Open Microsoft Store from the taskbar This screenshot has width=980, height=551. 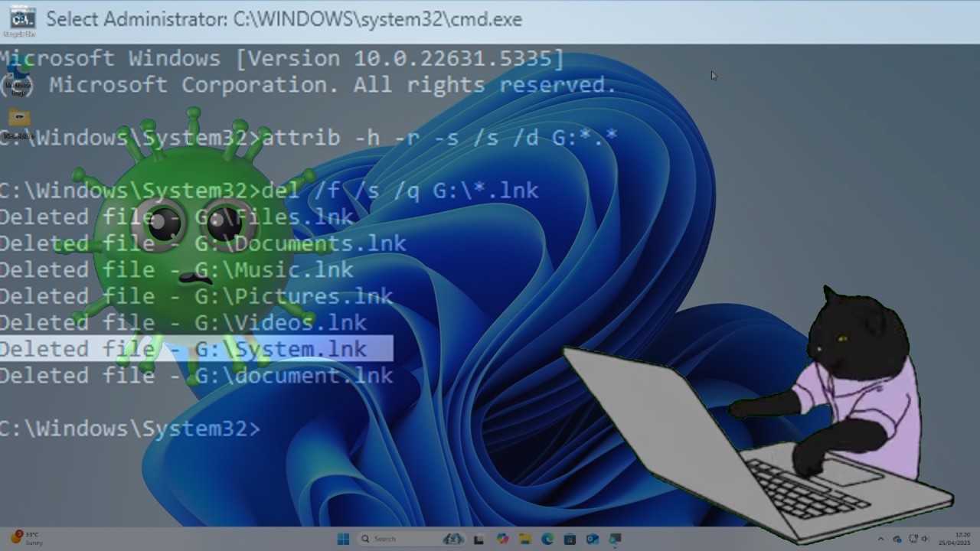pyautogui.click(x=570, y=539)
